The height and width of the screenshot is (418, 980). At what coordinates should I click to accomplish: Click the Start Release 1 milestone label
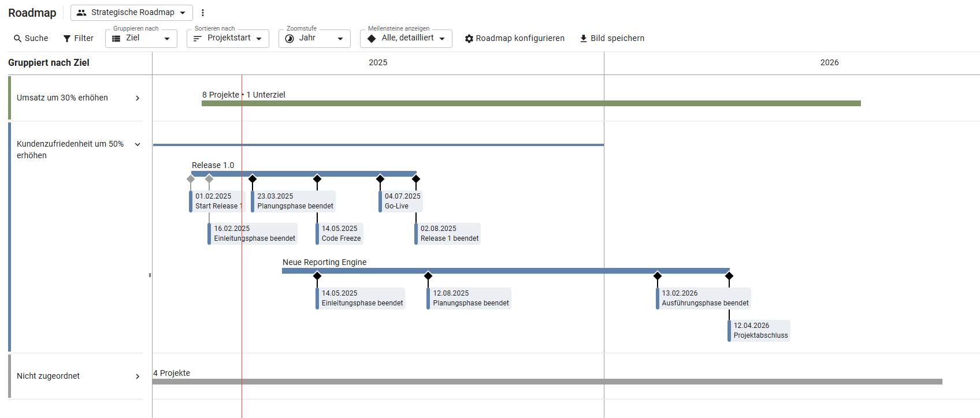217,201
